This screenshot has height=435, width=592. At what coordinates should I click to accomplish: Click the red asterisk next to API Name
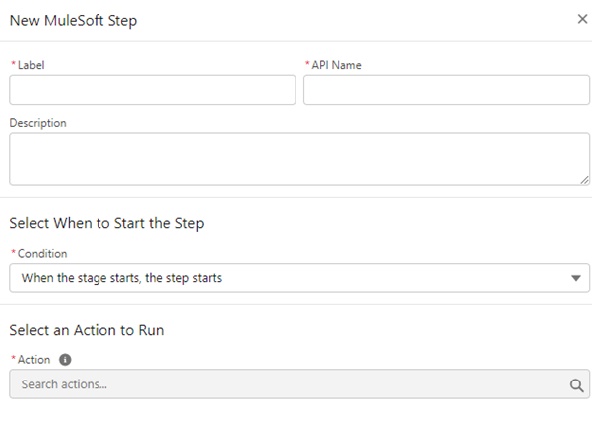307,63
